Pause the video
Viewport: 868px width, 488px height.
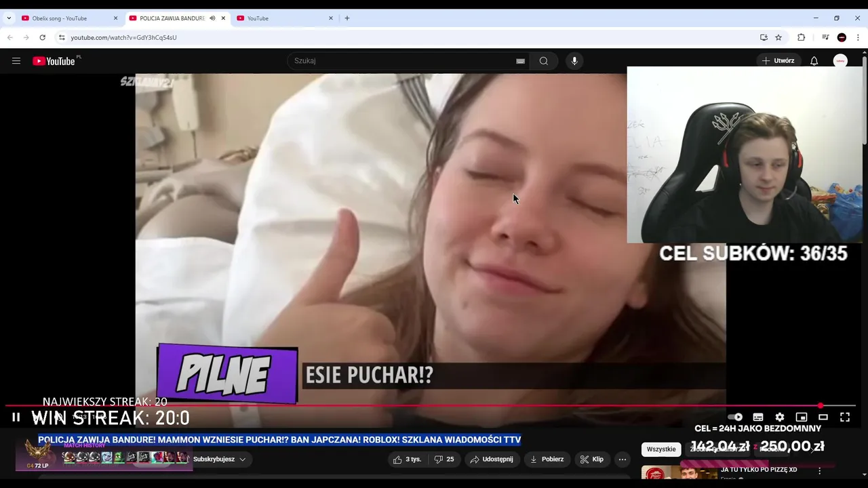point(16,418)
